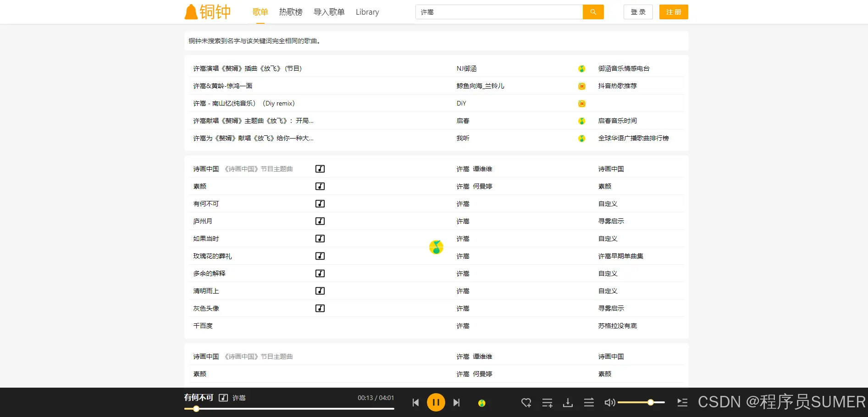Click the source icon on the 启春 row

click(581, 121)
